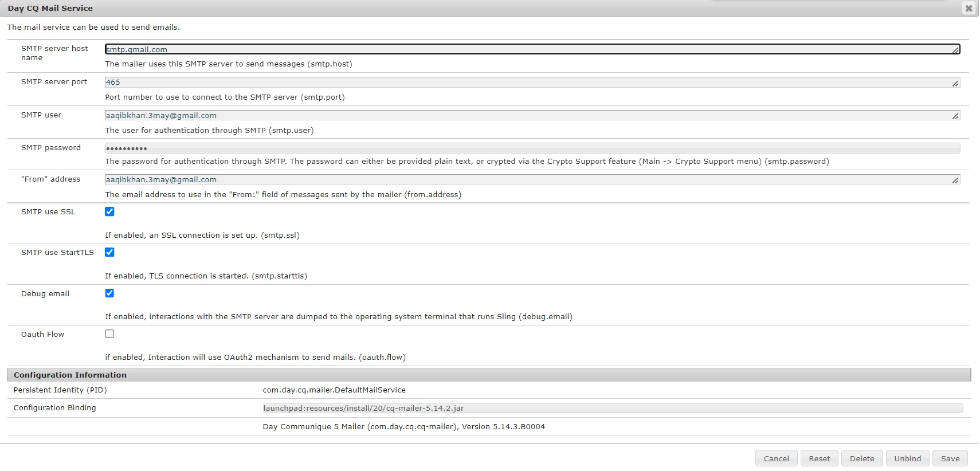Click resize handle of SMTP server port field
The image size is (980, 471).
(955, 84)
